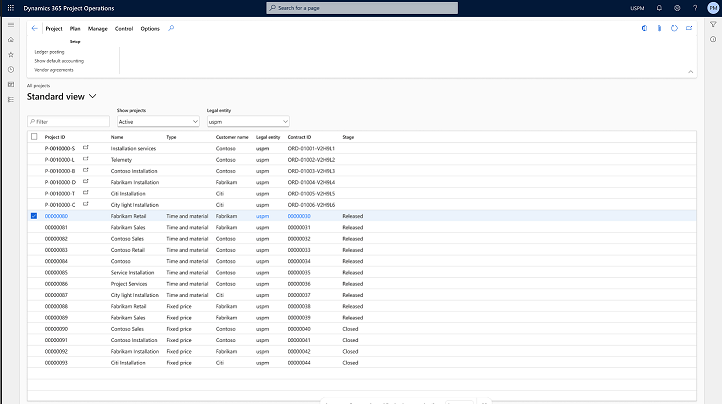Open the related information pane icon

[713, 39]
